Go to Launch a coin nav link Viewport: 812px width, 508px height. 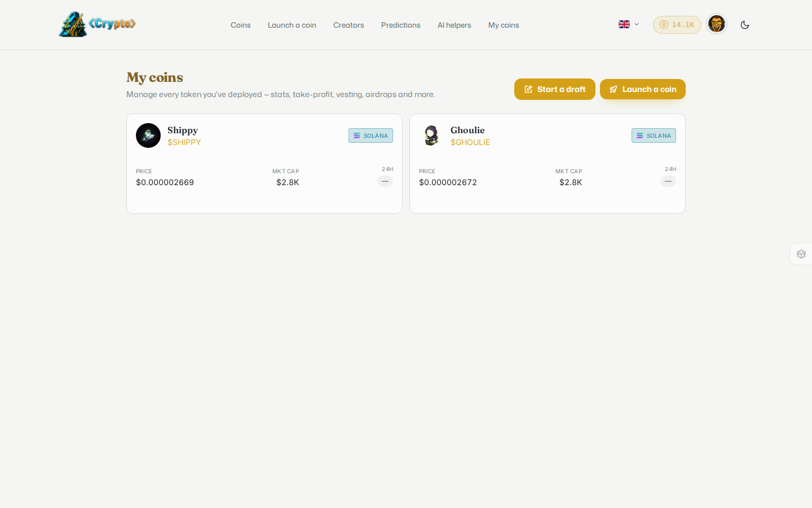292,25
